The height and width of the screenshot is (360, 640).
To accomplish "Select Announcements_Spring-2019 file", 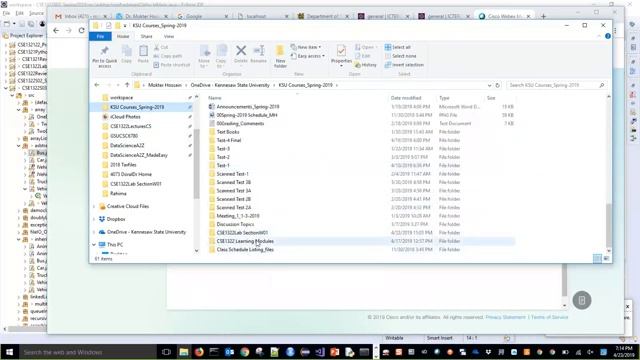I will click(248, 107).
